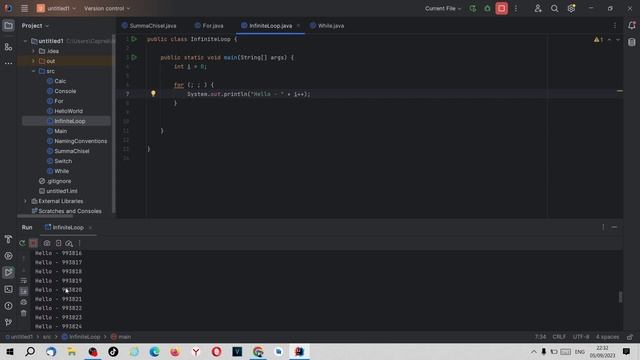Click the UTF-8 encoding in status bar
The height and width of the screenshot is (360, 640).
(581, 337)
